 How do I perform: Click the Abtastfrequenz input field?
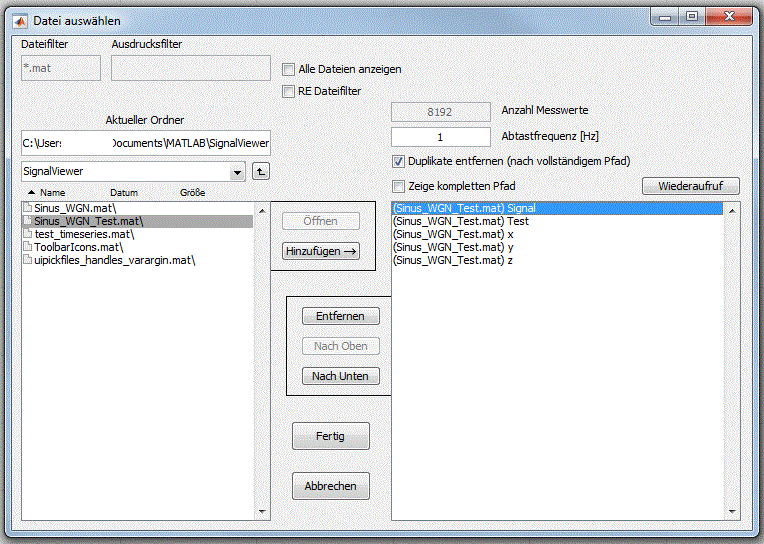440,136
